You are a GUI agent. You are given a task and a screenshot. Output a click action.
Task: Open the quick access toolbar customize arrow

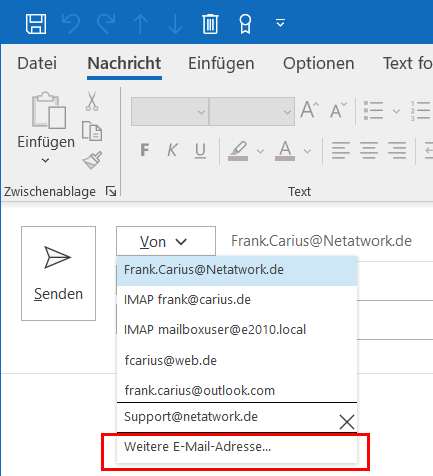click(280, 23)
